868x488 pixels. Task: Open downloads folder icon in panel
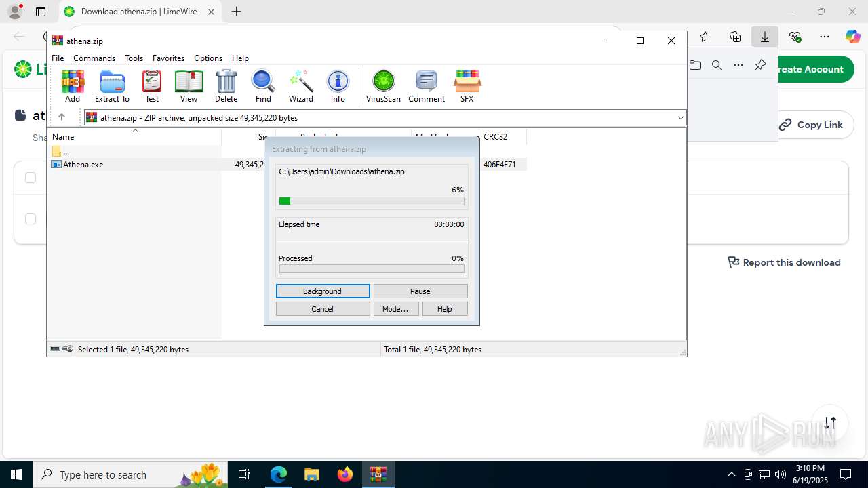click(695, 65)
